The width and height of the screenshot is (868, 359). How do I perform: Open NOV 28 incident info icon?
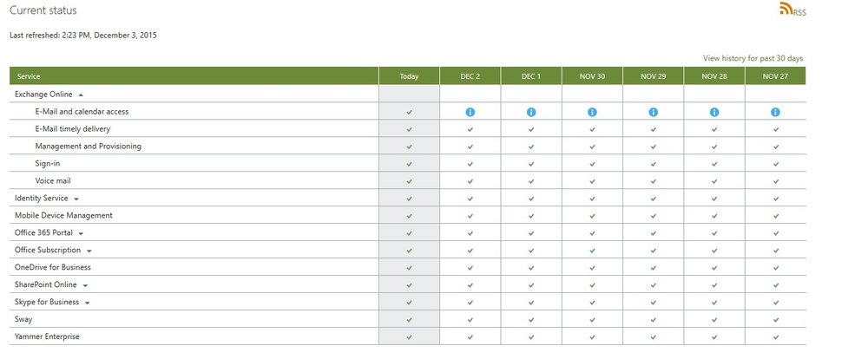714,112
